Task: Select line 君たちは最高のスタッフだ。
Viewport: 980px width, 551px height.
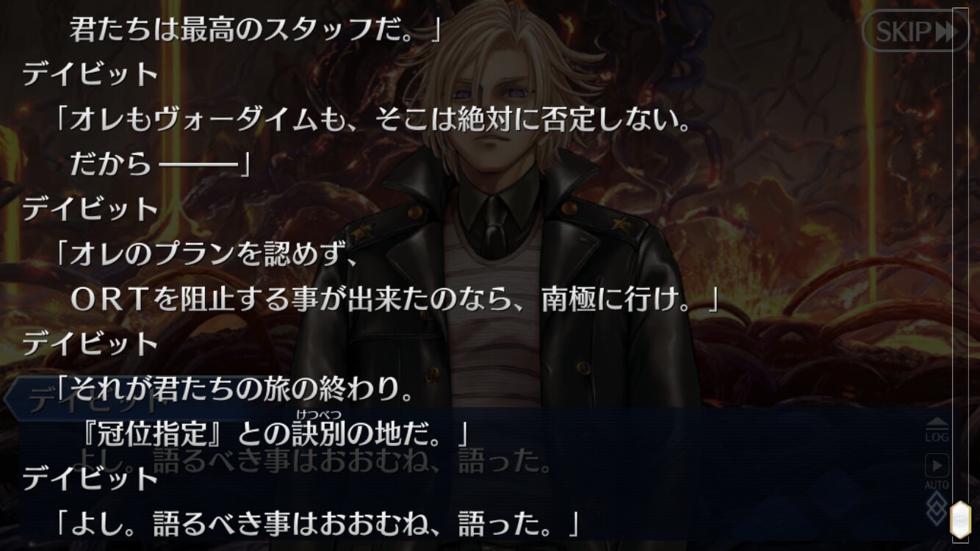Action: tap(254, 30)
